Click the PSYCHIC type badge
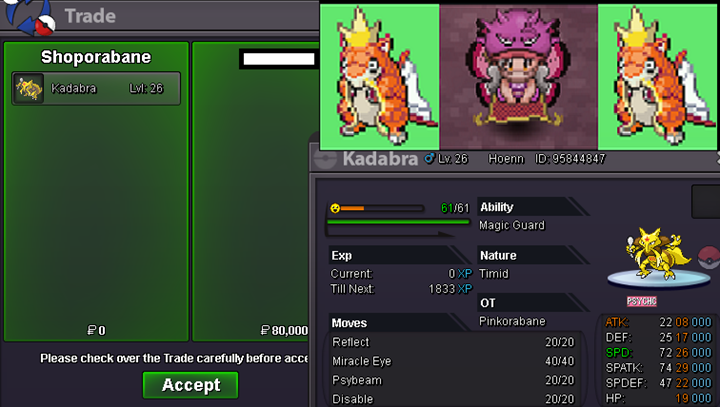720x407 pixels. click(x=641, y=301)
